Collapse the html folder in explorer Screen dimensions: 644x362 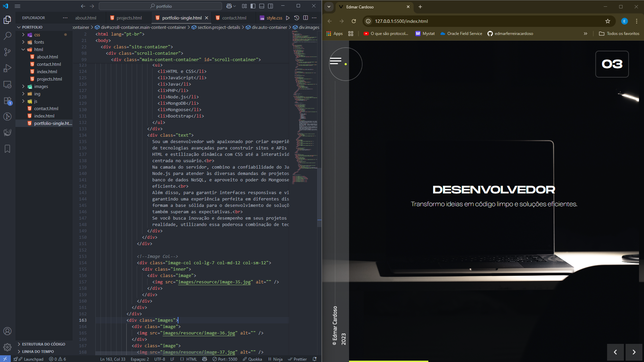[x=38, y=49]
